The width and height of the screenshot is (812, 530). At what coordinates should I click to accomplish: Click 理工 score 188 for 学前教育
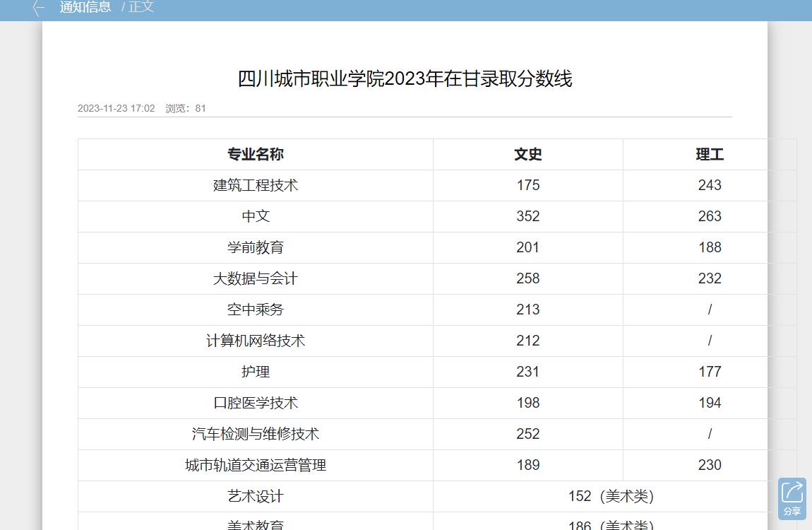click(x=710, y=247)
